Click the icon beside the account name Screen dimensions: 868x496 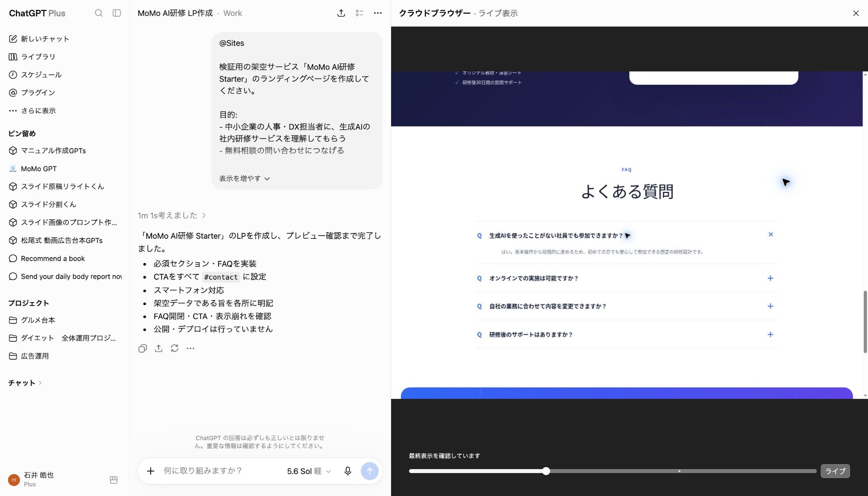click(114, 480)
